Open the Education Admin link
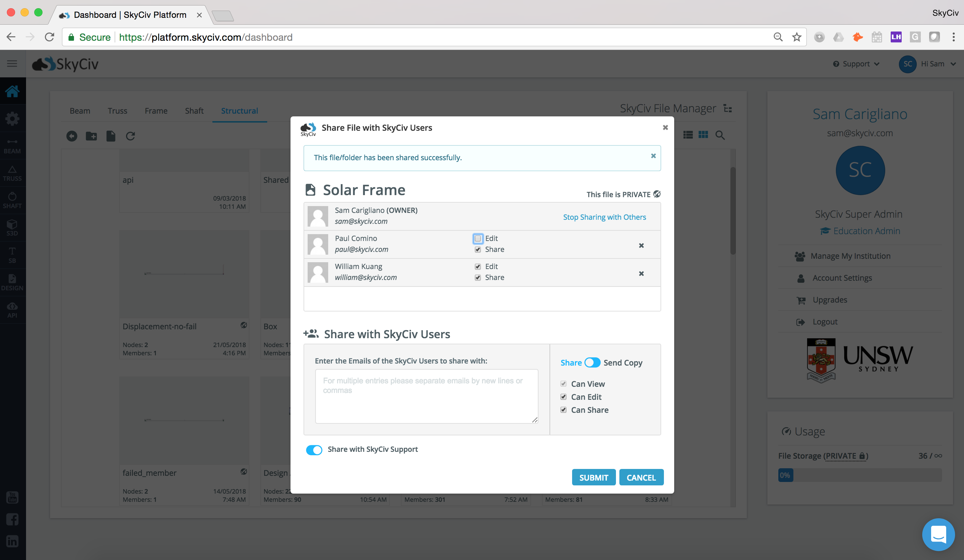 click(x=860, y=231)
